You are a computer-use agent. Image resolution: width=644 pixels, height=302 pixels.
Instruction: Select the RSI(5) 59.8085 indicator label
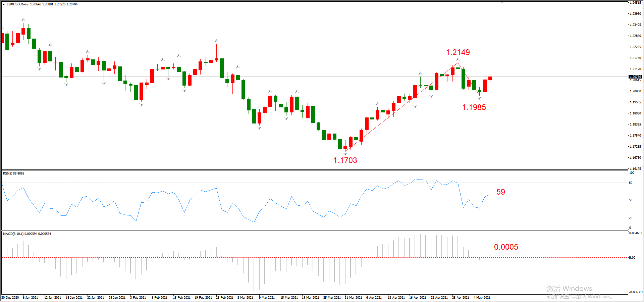(14, 173)
